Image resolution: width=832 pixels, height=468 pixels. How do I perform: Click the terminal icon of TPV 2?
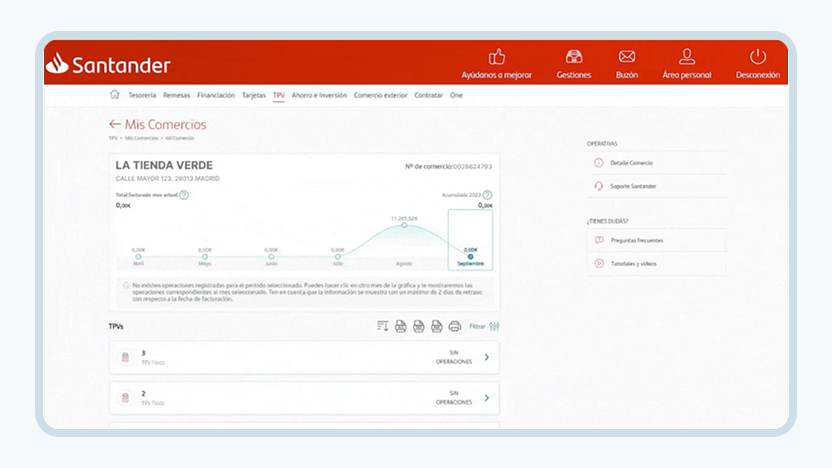pos(125,397)
